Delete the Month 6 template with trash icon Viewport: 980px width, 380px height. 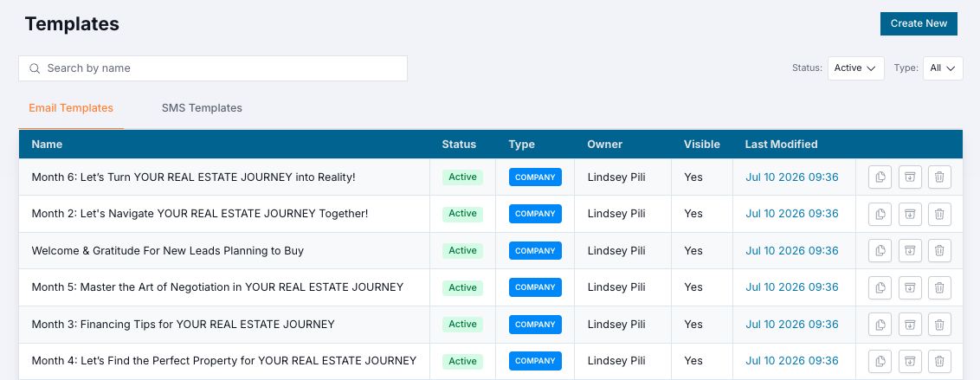939,177
